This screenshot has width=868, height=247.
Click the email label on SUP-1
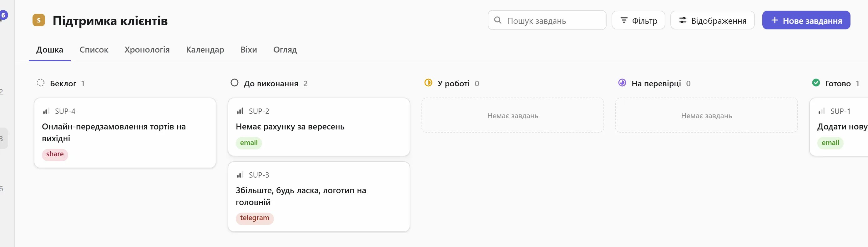[x=830, y=143]
